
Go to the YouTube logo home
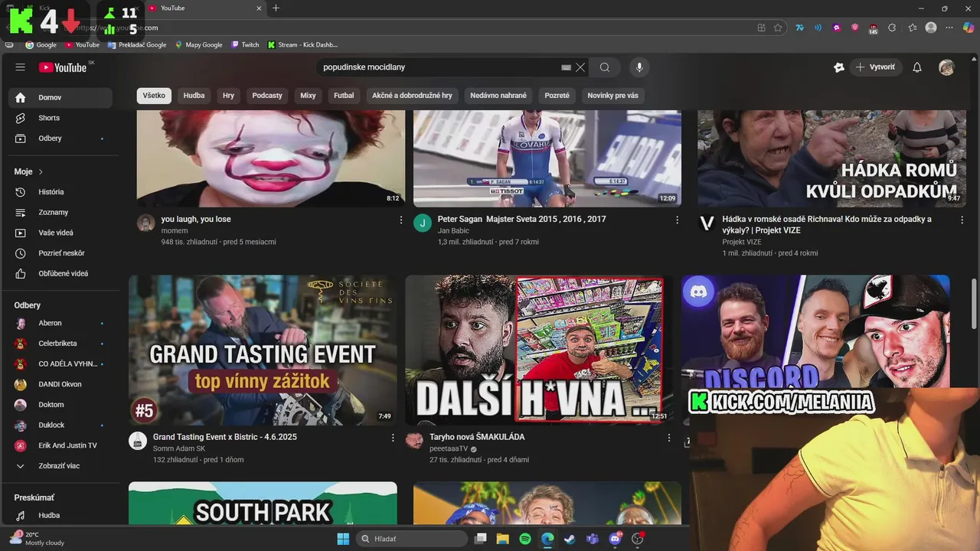63,67
